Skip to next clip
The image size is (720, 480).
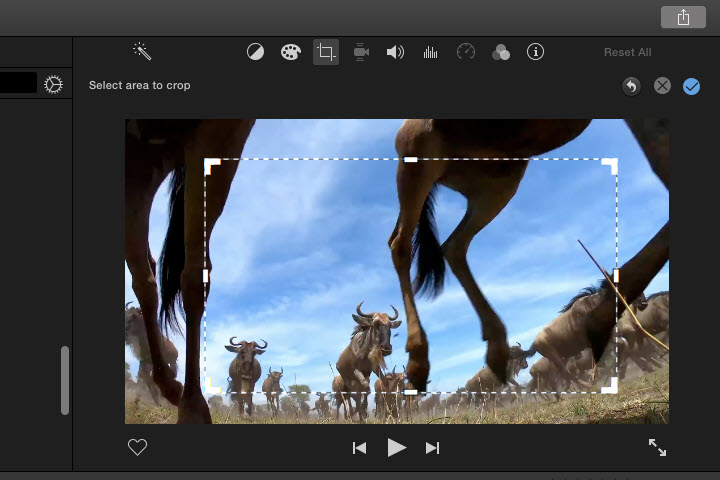coord(432,448)
